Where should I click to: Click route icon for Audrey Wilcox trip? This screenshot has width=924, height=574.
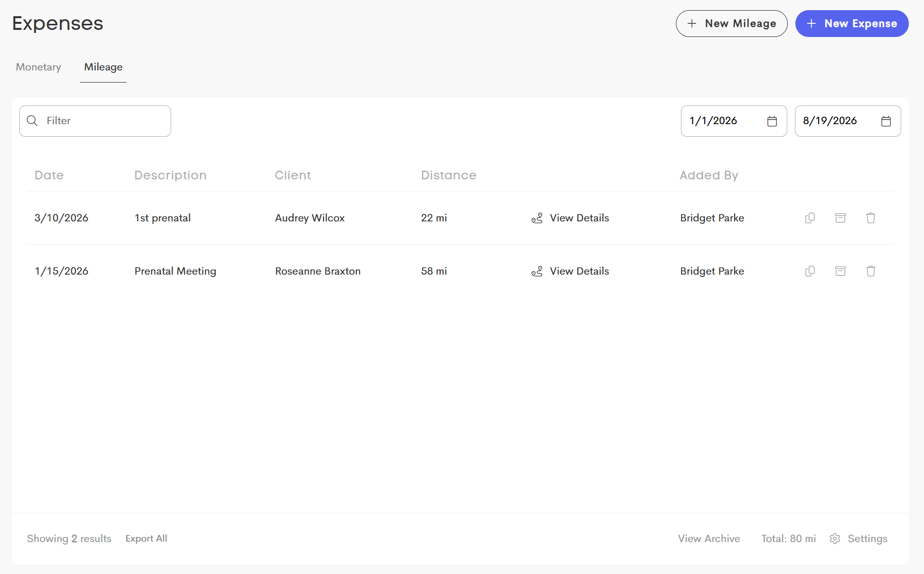[537, 218]
